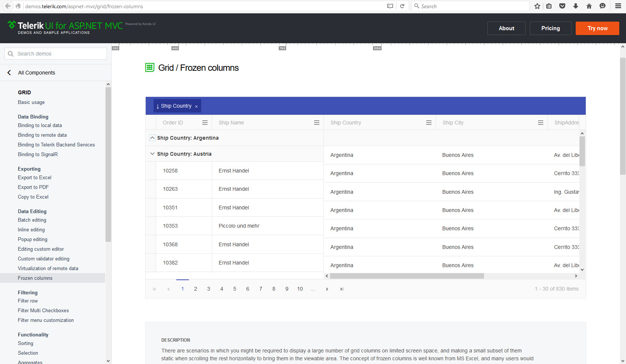626x364 pixels.
Task: Open the Export to Excel demo
Action: (x=35, y=178)
